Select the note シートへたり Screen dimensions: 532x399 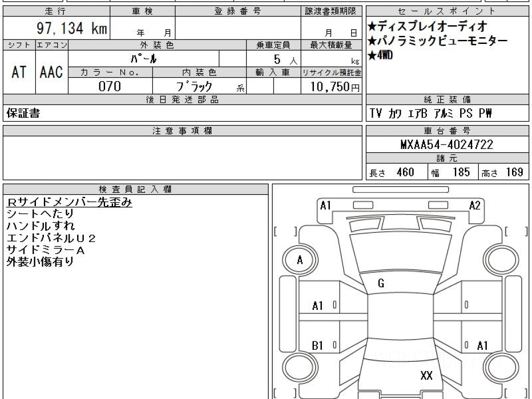pos(41,214)
